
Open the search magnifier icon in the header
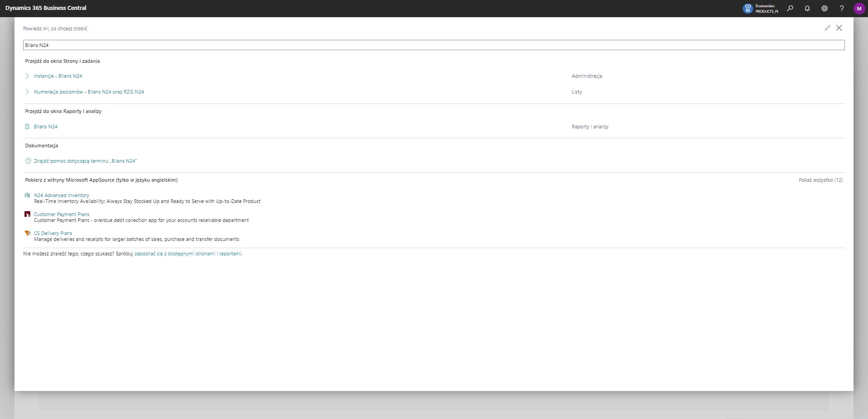pos(789,8)
